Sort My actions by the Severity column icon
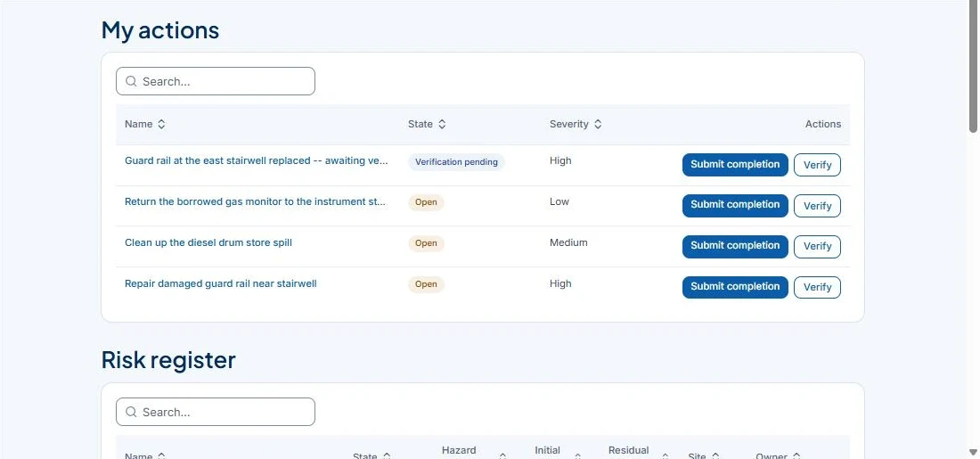Screen dimensions: 980x459 pyautogui.click(x=598, y=124)
